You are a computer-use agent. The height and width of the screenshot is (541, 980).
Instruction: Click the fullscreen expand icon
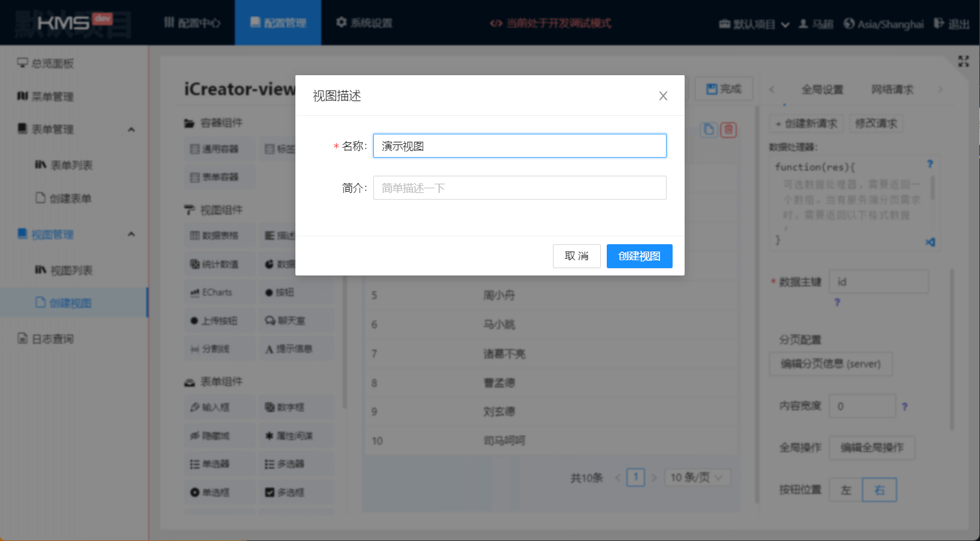click(963, 61)
